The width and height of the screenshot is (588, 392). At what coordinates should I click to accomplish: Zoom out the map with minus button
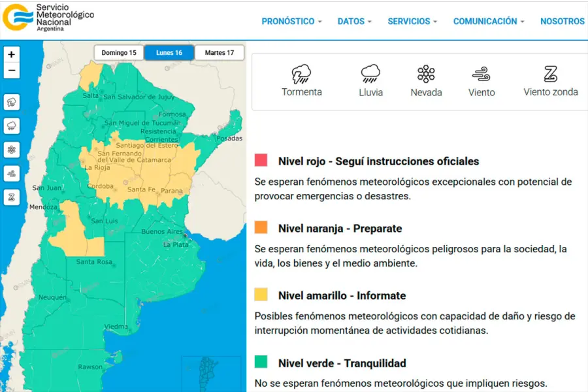12,71
